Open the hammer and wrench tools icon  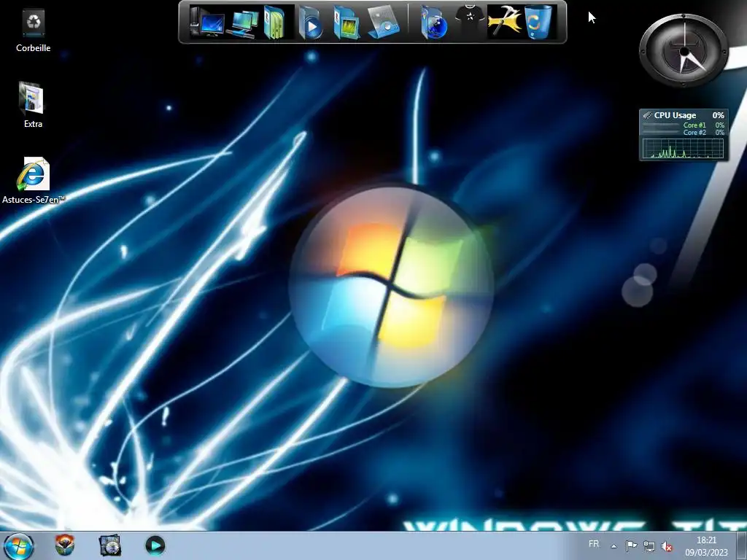pos(504,22)
